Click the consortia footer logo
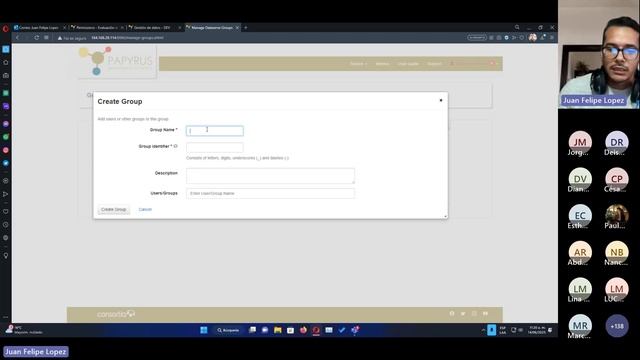The width and height of the screenshot is (640, 360). [116, 314]
